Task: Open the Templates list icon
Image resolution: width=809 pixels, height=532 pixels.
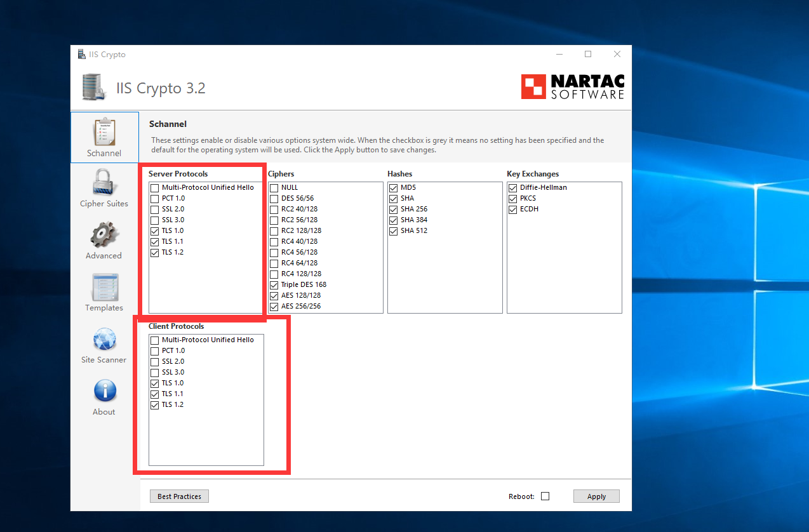Action: click(x=104, y=287)
